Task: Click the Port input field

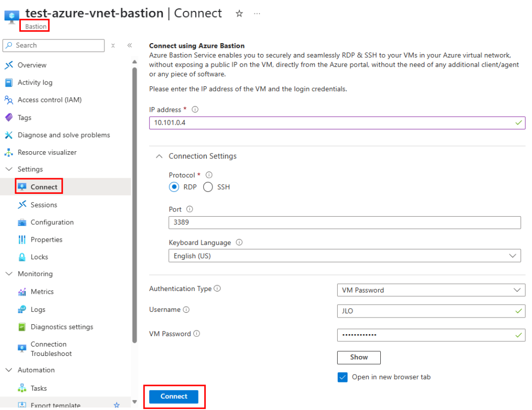Action: 344,222
